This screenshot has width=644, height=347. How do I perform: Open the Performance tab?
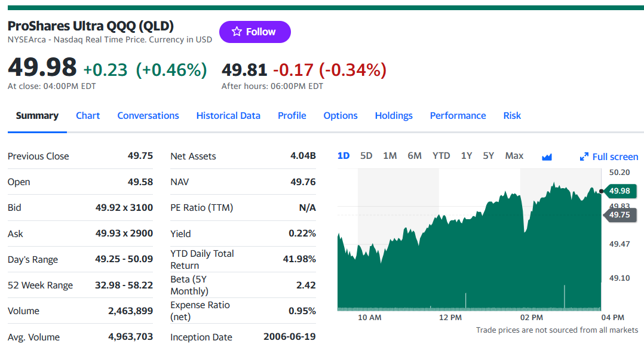[458, 116]
